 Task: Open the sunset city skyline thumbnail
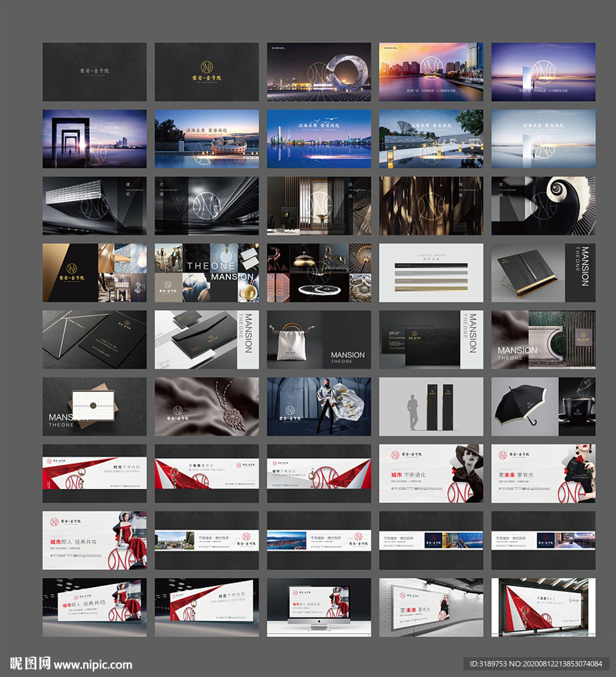(x=431, y=72)
